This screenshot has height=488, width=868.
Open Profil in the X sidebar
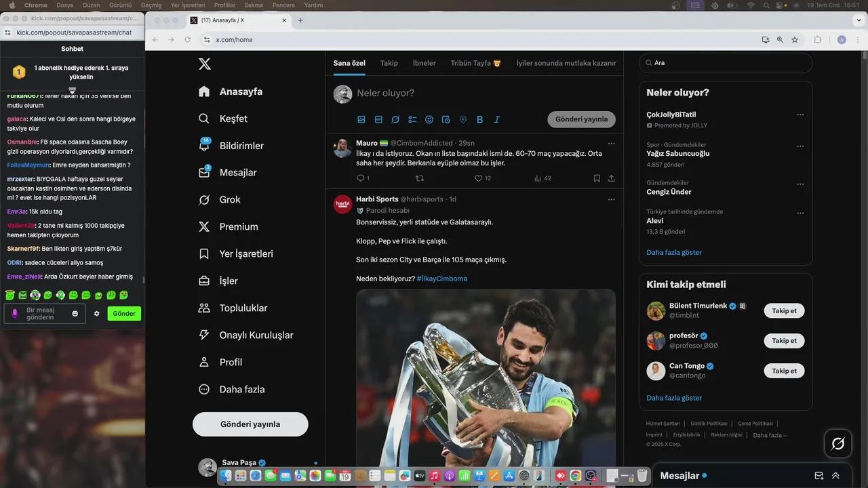click(220, 363)
